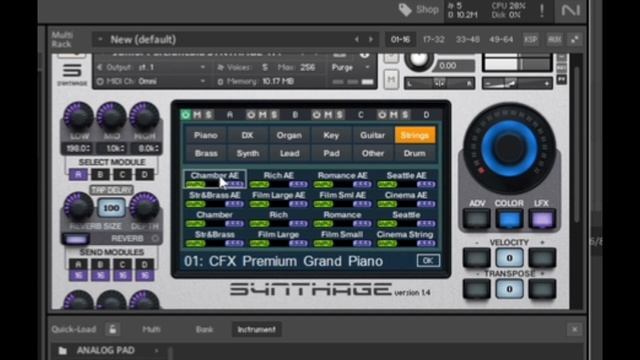Screen dimensions: 640x360
Task: Switch to channel page 01-16
Action: 400,40
